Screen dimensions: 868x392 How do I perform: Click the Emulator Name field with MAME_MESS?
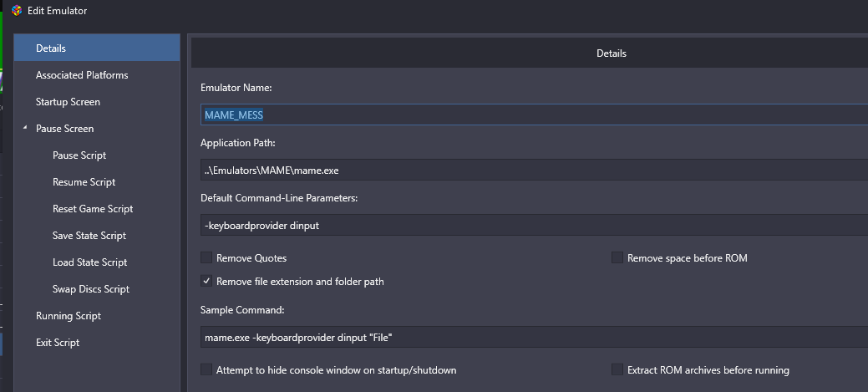[534, 115]
